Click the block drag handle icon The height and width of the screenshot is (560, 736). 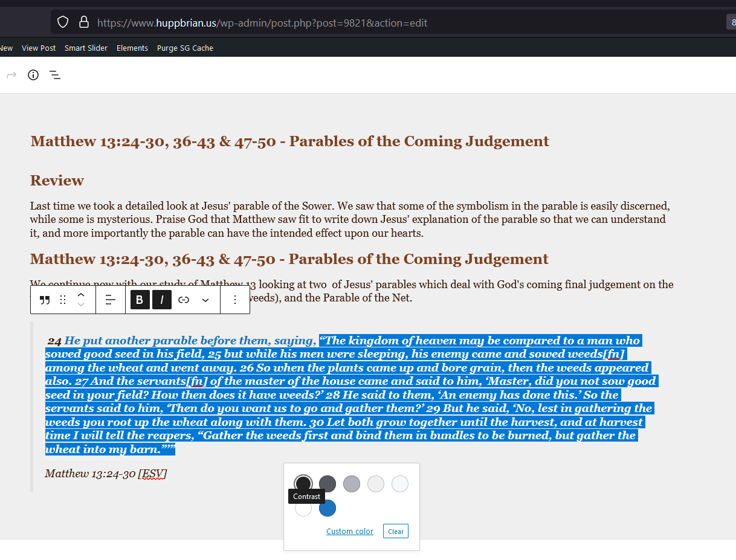point(63,300)
